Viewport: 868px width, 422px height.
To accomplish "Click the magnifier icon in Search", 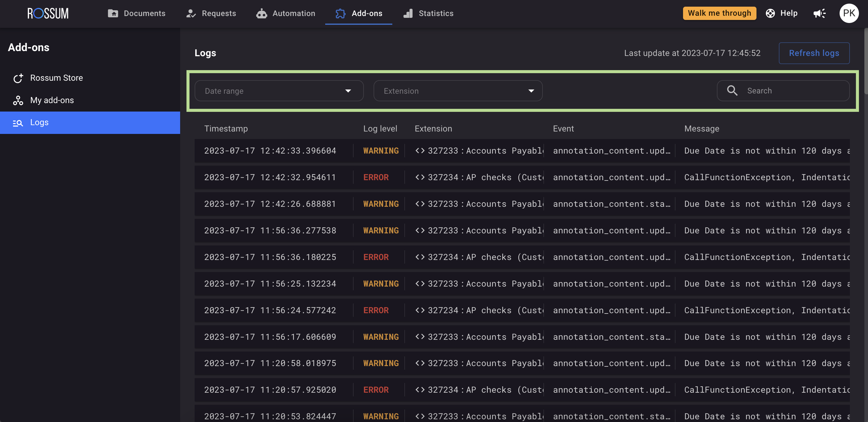I will [732, 91].
